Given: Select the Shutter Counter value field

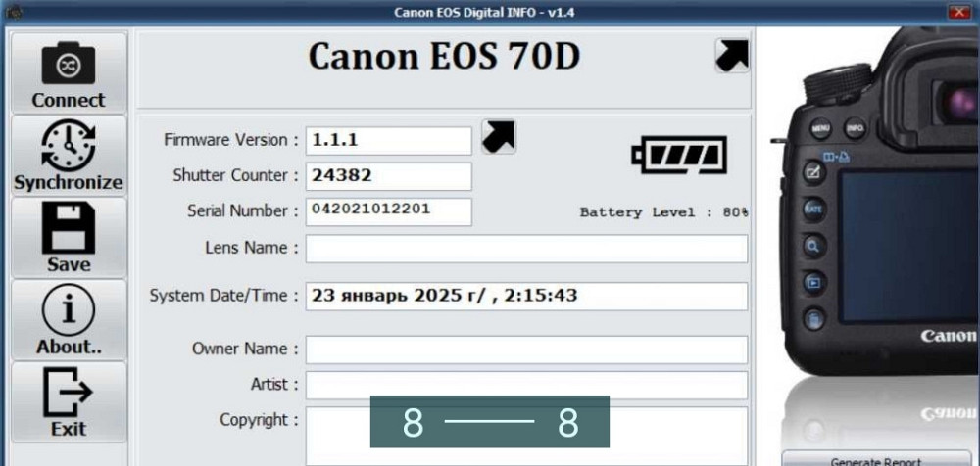Looking at the screenshot, I should click(x=388, y=176).
